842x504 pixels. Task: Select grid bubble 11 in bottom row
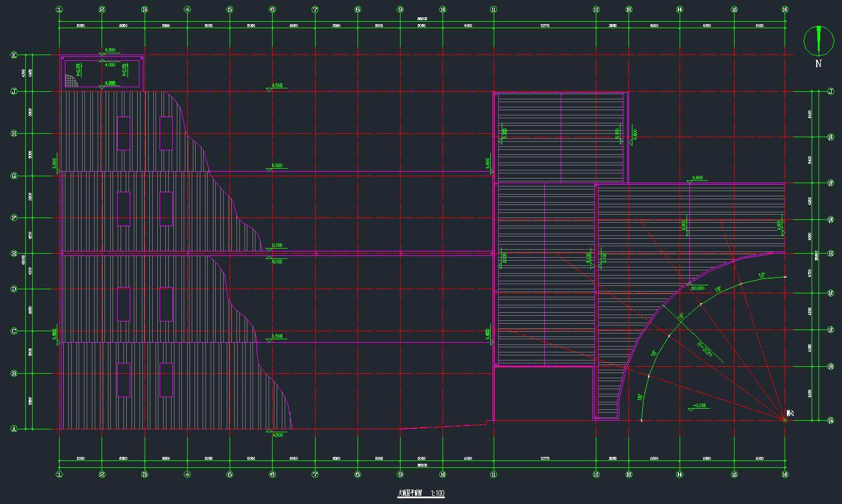494,475
